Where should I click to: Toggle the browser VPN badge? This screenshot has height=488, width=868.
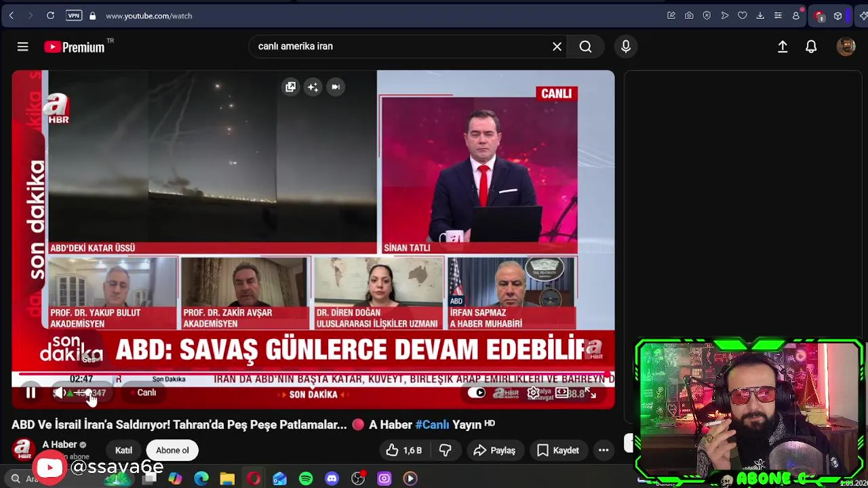coord(74,16)
